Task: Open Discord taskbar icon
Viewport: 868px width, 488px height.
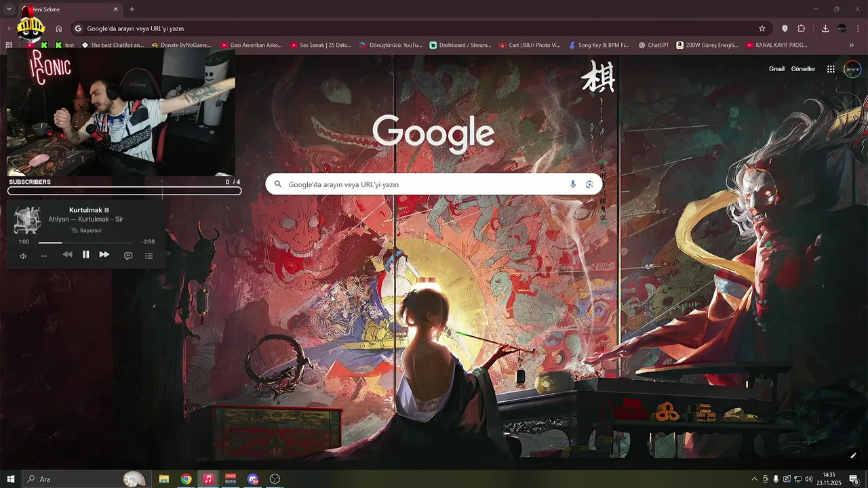Action: pyautogui.click(x=253, y=479)
